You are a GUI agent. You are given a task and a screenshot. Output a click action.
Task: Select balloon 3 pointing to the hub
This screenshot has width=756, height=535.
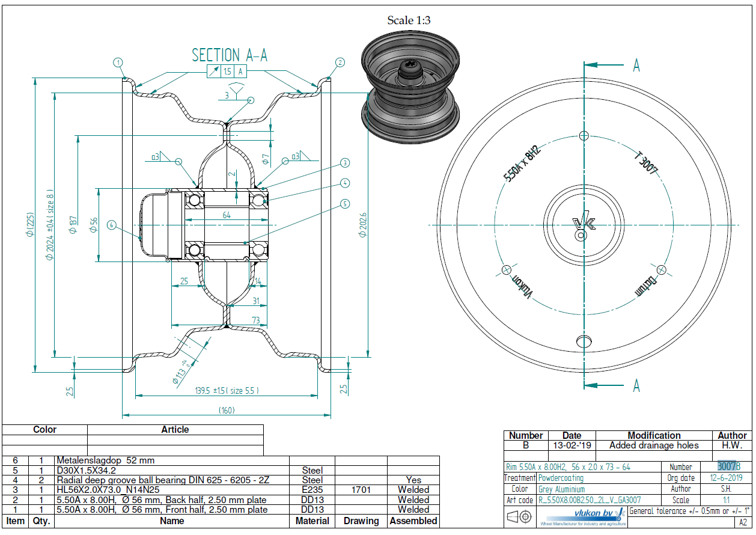click(x=344, y=163)
